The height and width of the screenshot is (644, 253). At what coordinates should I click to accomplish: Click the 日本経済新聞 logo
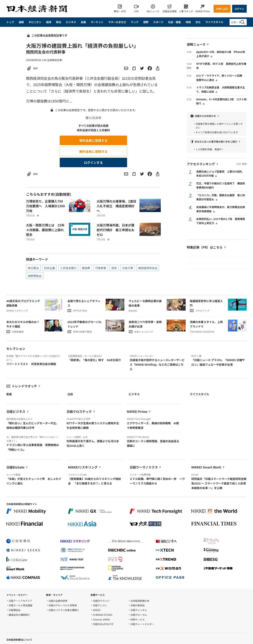(x=37, y=9)
